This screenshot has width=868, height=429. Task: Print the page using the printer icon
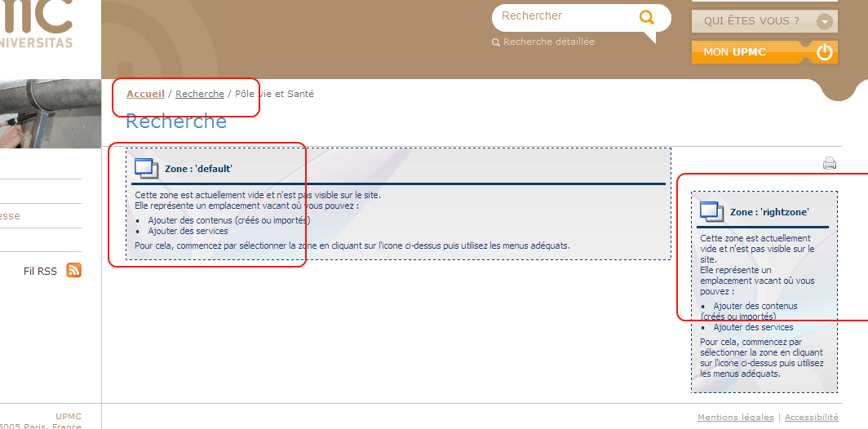pyautogui.click(x=830, y=163)
